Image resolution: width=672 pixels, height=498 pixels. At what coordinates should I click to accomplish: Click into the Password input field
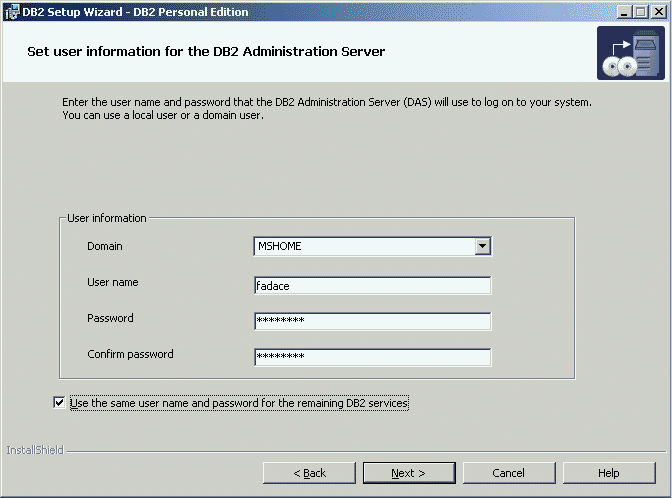tap(373, 321)
